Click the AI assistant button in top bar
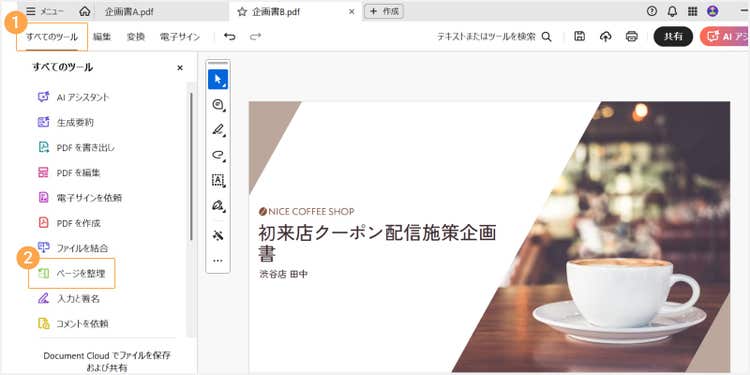 [725, 36]
